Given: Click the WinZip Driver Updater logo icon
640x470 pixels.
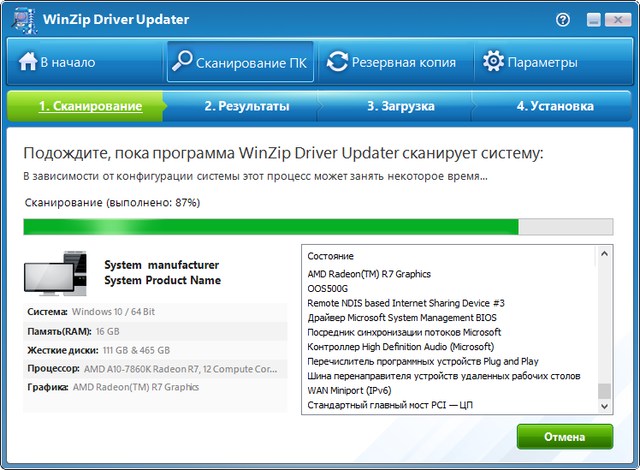Looking at the screenshot, I should [24, 20].
